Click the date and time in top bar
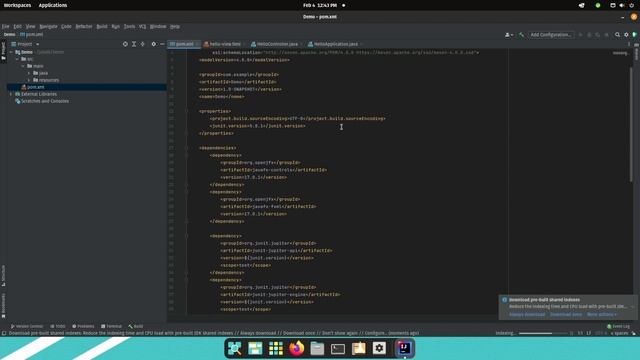 (x=320, y=5)
